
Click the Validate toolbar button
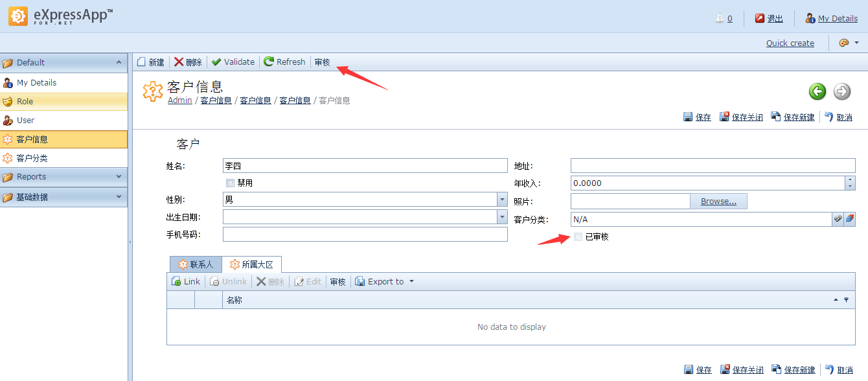tap(233, 62)
